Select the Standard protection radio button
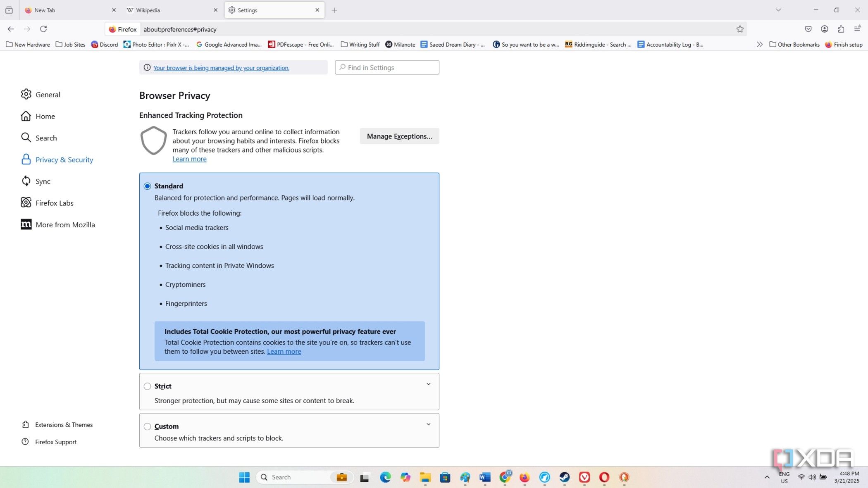This screenshot has width=868, height=488. tap(147, 186)
